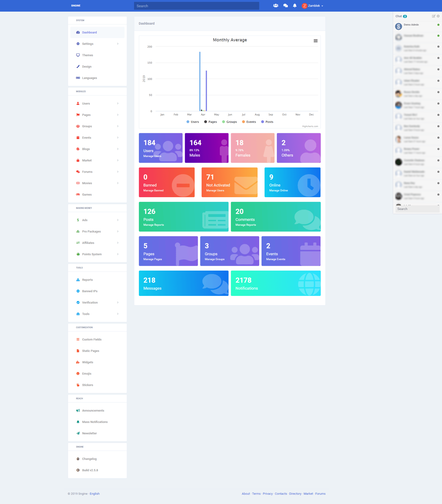Focus the chat Search input field

[x=417, y=209]
